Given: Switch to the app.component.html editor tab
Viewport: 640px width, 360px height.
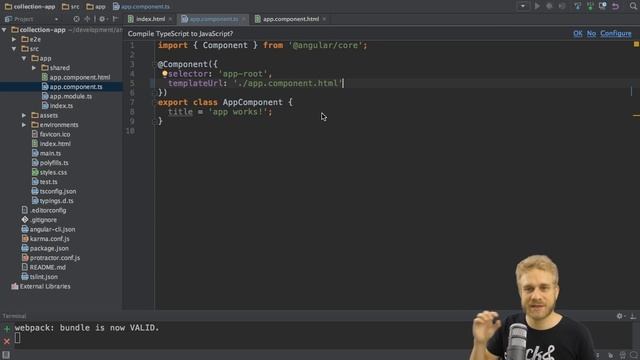Looking at the screenshot, I should (x=291, y=19).
